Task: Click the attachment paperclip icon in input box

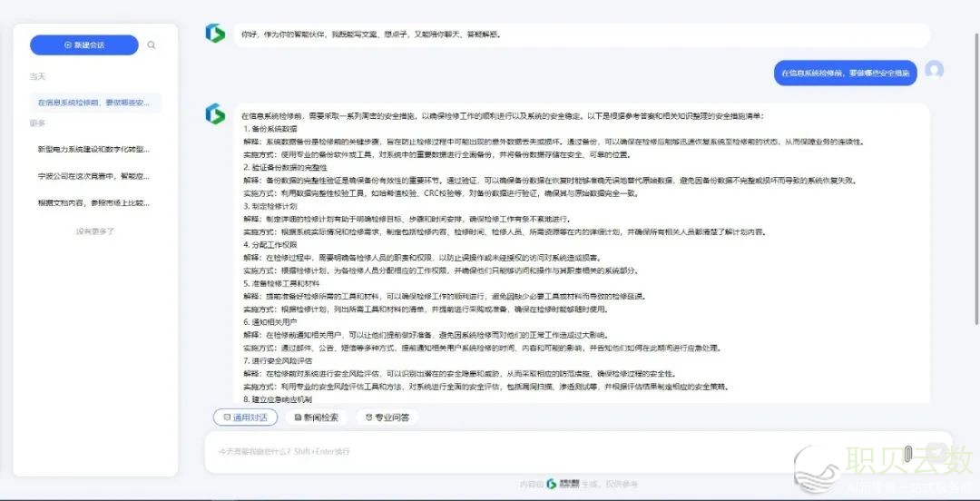Action: (x=908, y=451)
